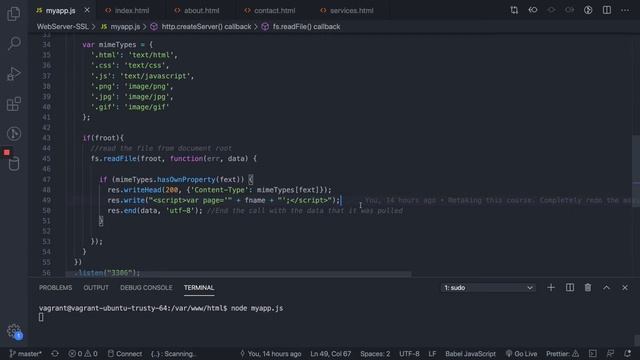Create a new terminal with plus icon
640x360 pixels.
551,288
